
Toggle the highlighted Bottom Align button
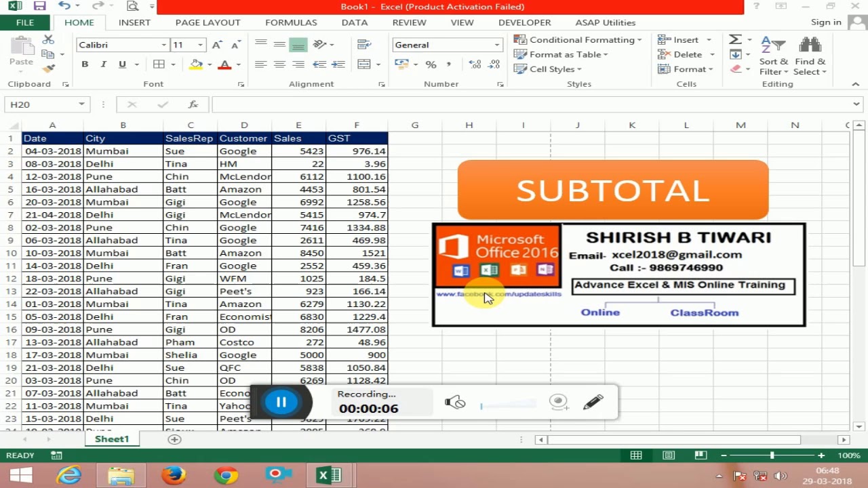click(x=298, y=45)
